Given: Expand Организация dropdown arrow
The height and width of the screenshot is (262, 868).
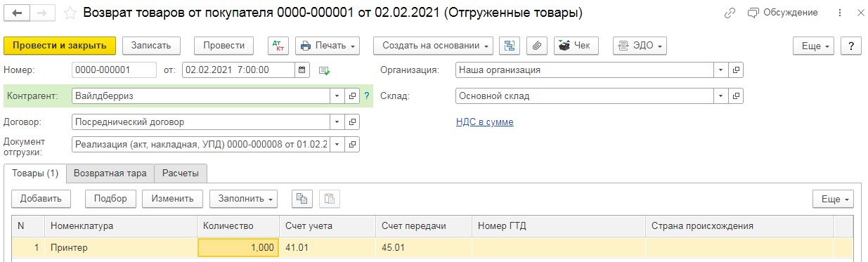Looking at the screenshot, I should (722, 70).
